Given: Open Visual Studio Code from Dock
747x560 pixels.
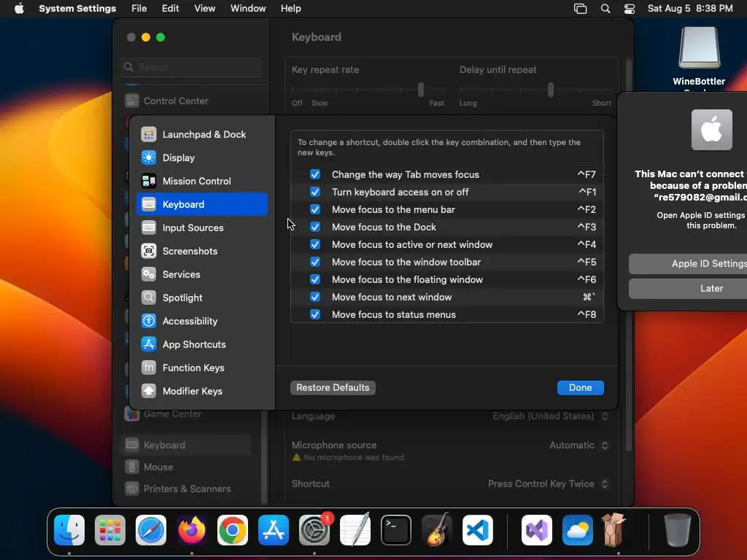Looking at the screenshot, I should 477,530.
